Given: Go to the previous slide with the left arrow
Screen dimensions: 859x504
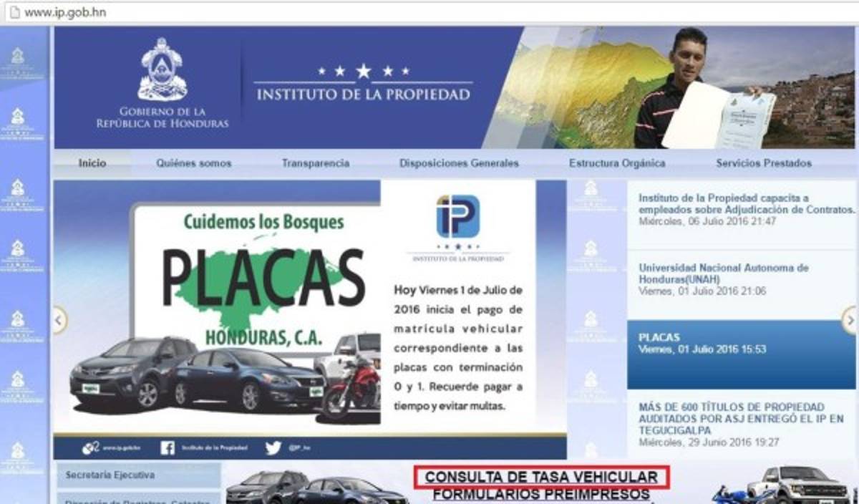Looking at the screenshot, I should pyautogui.click(x=59, y=319).
